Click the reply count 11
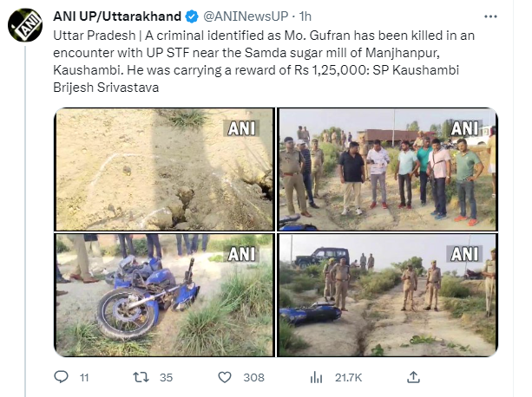This screenshot has height=397, width=532. click(x=84, y=377)
